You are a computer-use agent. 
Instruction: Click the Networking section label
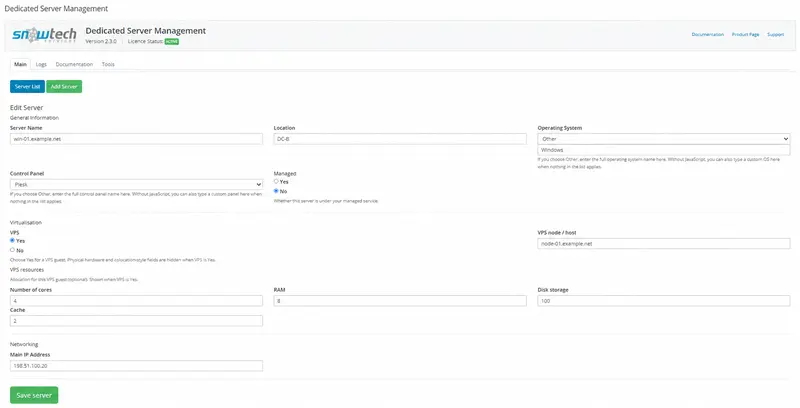(x=24, y=344)
